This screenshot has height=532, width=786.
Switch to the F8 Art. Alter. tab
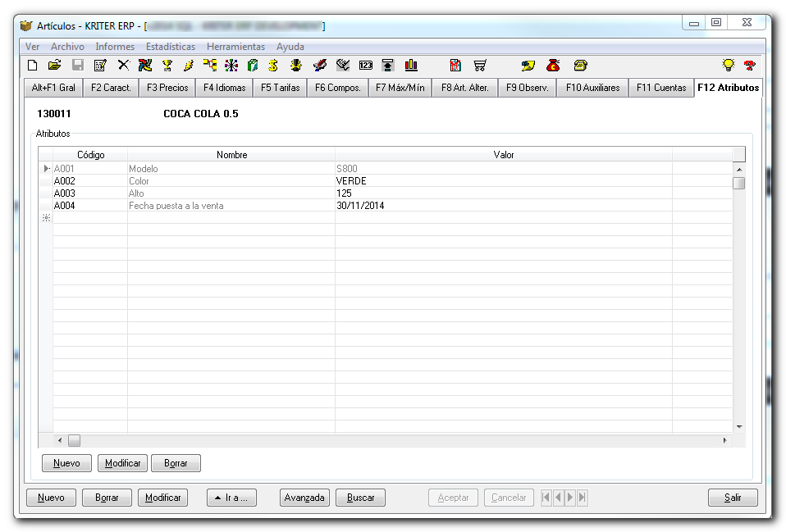pyautogui.click(x=464, y=88)
